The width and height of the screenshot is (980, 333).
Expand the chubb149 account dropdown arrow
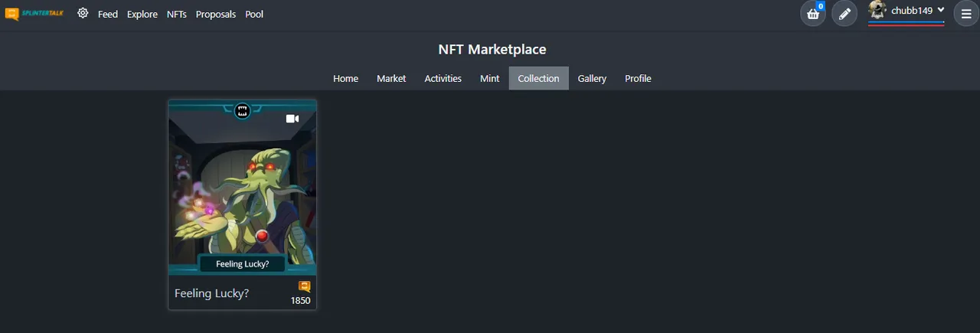pos(941,10)
